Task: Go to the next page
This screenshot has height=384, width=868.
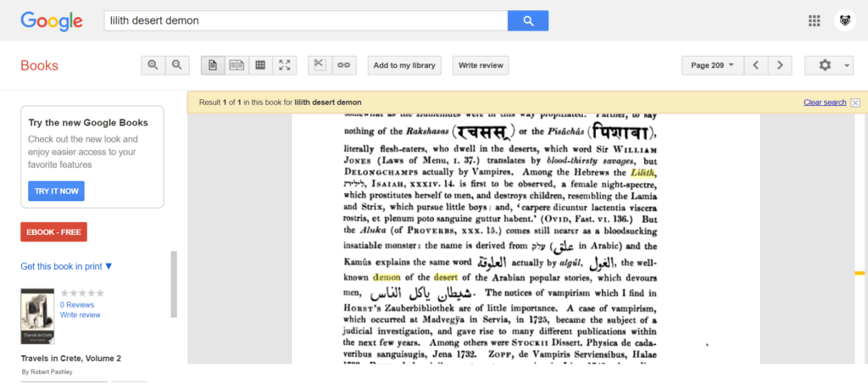Action: [780, 65]
